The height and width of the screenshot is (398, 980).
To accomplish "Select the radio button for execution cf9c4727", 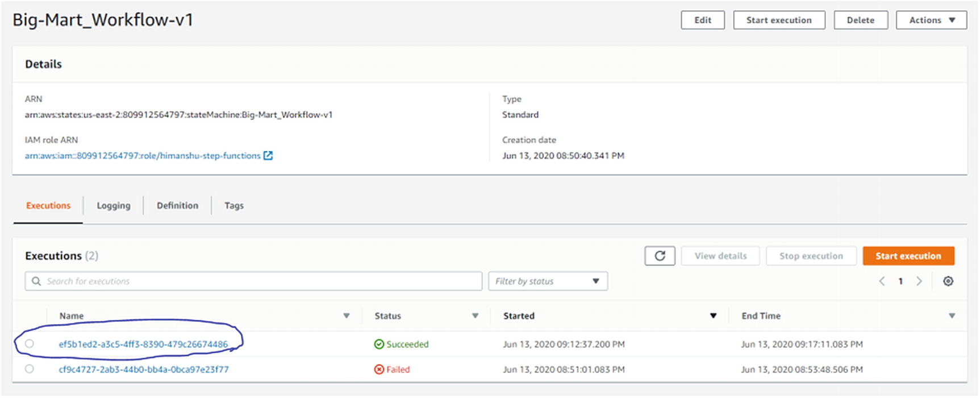I will pos(30,369).
